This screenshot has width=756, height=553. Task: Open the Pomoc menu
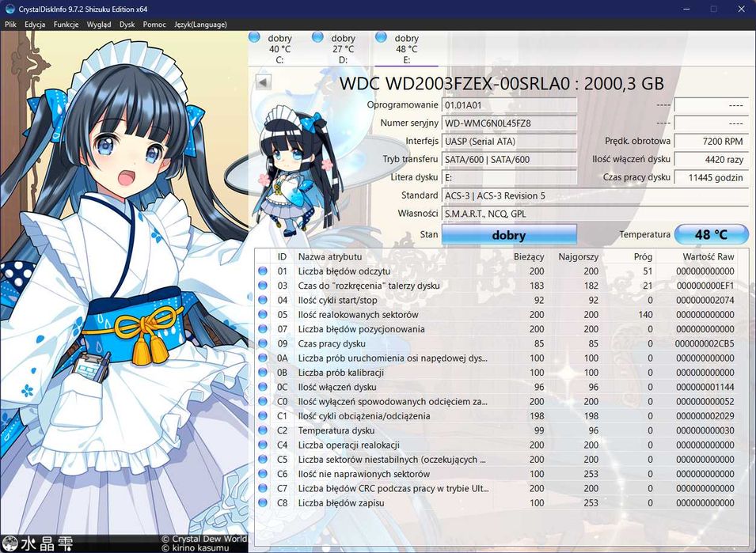pyautogui.click(x=154, y=24)
